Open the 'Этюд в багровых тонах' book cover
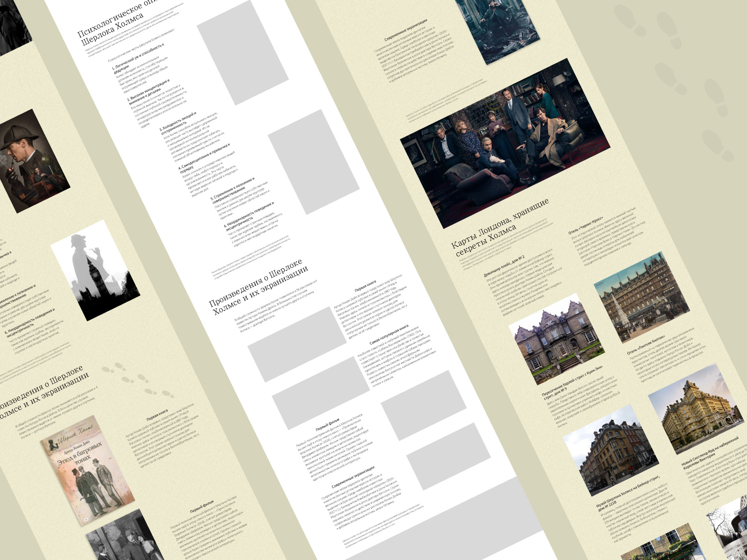The image size is (747, 560). [87, 470]
